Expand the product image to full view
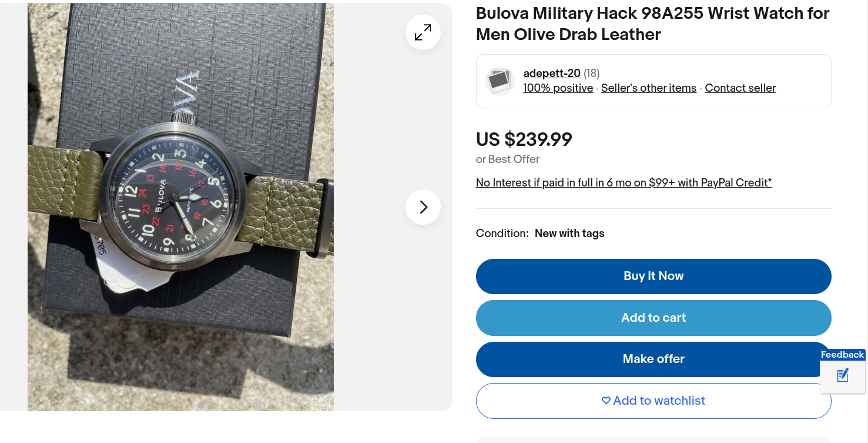This screenshot has width=868, height=443. [x=423, y=32]
